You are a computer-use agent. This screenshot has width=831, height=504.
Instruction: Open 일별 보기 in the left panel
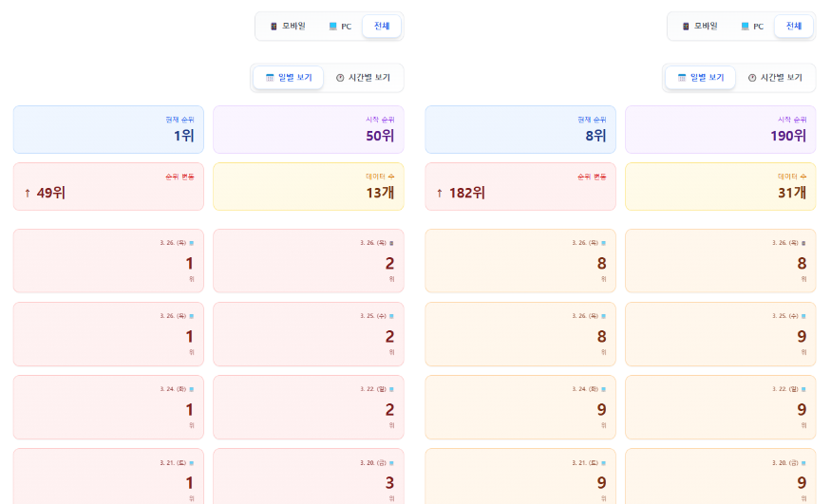point(289,78)
